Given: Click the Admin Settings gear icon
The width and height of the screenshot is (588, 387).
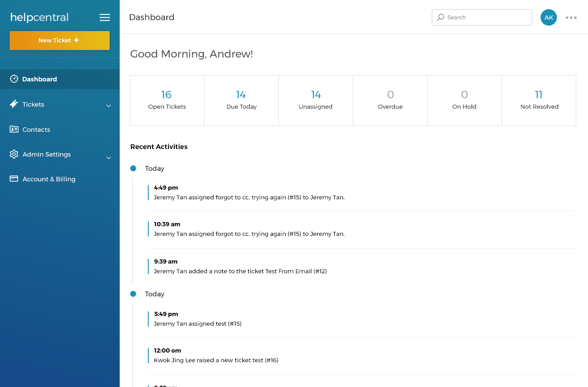Looking at the screenshot, I should (14, 154).
